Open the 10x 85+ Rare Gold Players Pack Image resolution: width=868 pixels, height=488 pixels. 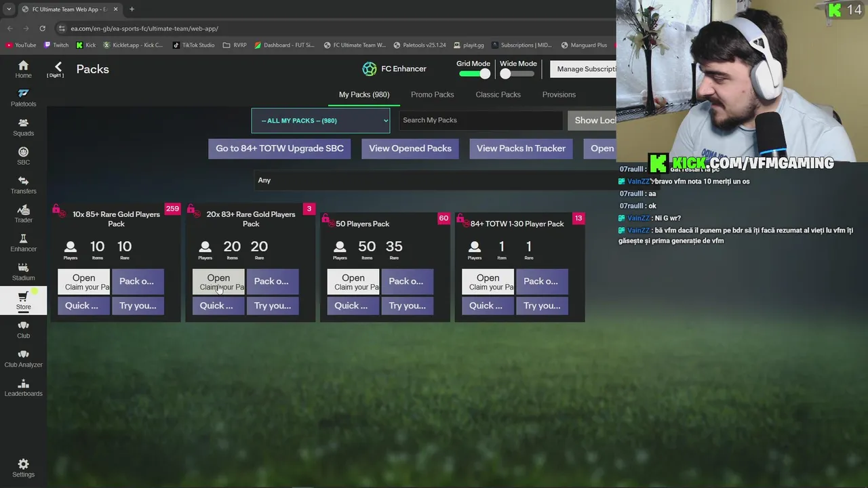click(83, 281)
